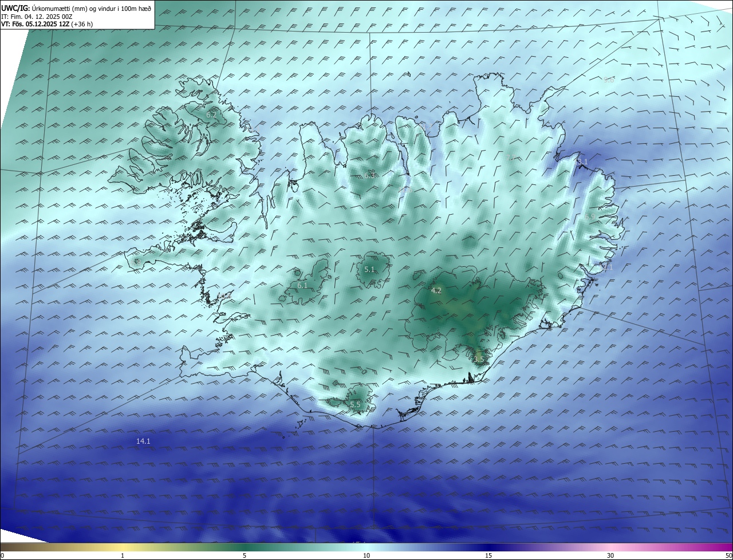The width and height of the screenshot is (733, 560).
Task: Click the legend tick label 1
Action: [x=123, y=555]
